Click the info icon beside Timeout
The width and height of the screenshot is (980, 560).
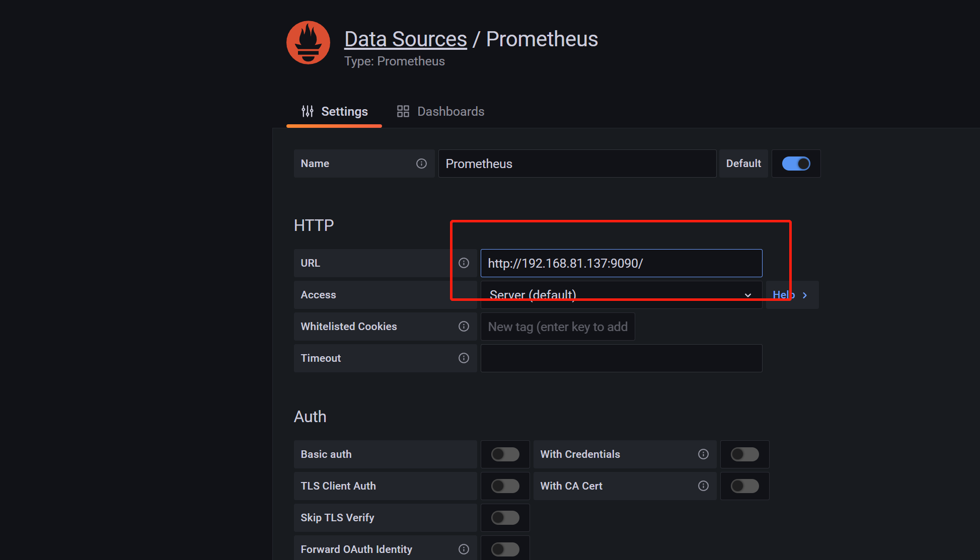pyautogui.click(x=464, y=358)
